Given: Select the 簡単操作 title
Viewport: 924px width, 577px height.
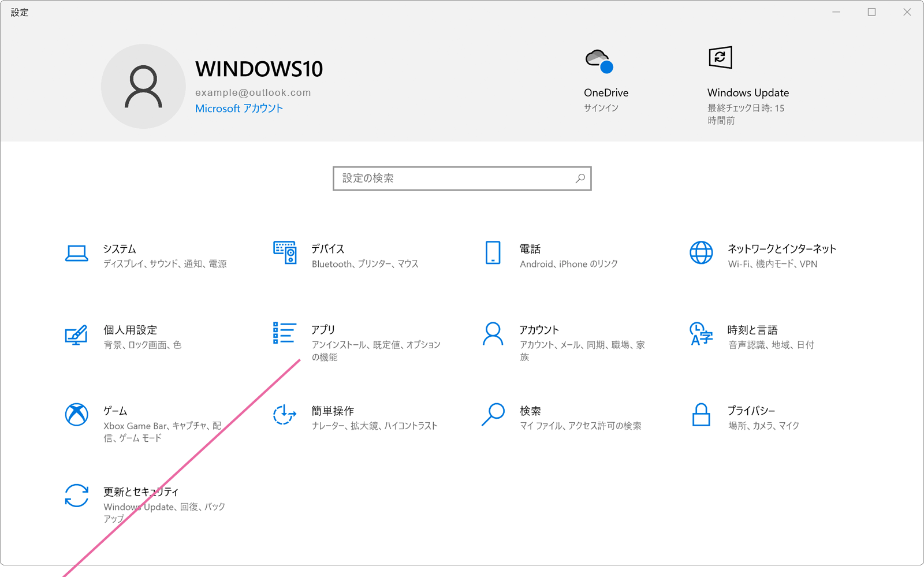Looking at the screenshot, I should pyautogui.click(x=333, y=411).
